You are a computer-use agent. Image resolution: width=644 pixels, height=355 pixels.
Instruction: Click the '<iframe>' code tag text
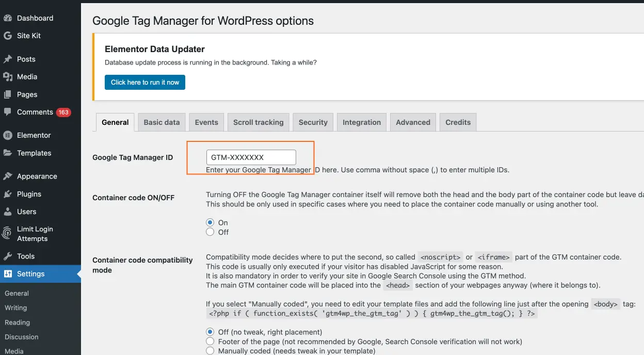tap(494, 257)
